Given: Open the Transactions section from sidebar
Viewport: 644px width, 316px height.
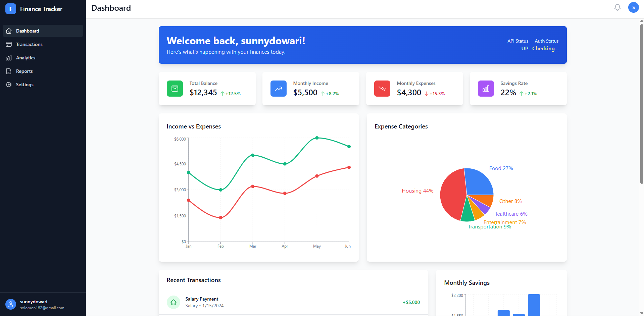Looking at the screenshot, I should coord(29,44).
